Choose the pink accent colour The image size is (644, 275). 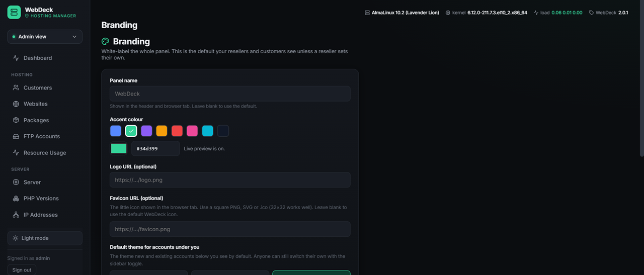coord(192,131)
